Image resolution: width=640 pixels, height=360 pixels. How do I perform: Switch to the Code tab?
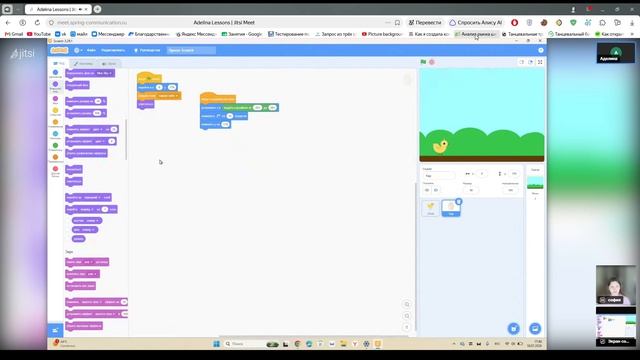[x=59, y=64]
